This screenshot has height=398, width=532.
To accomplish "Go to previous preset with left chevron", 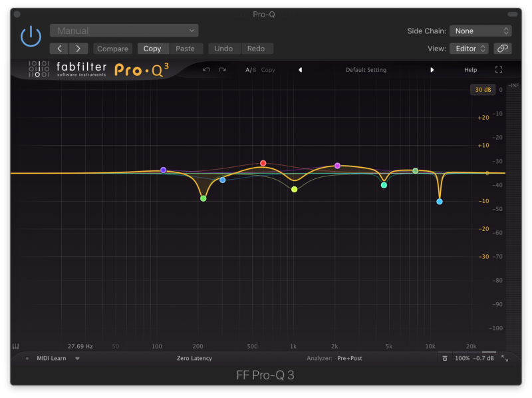I will 59,49.
